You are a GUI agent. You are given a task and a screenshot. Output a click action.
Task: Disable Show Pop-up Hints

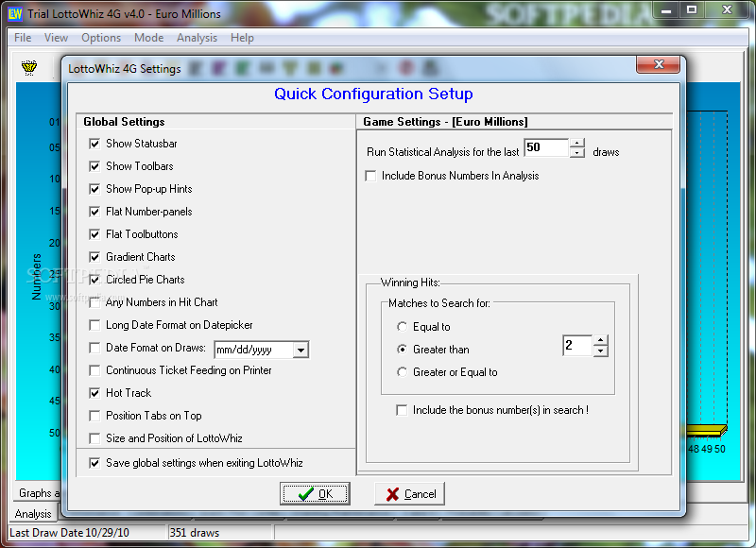(x=94, y=189)
